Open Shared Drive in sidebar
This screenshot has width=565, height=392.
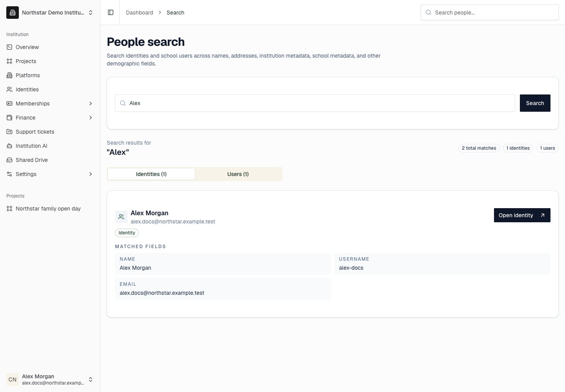click(50, 160)
